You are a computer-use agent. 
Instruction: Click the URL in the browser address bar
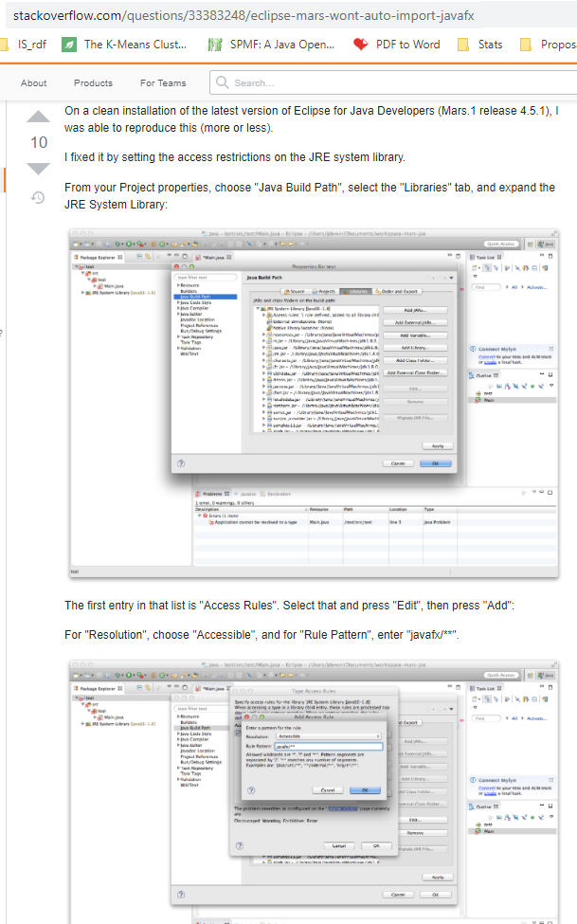(243, 15)
